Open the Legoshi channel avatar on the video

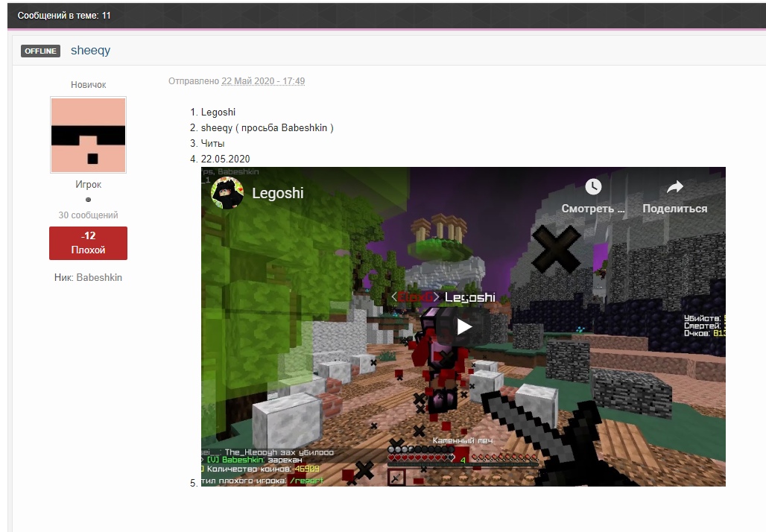227,193
